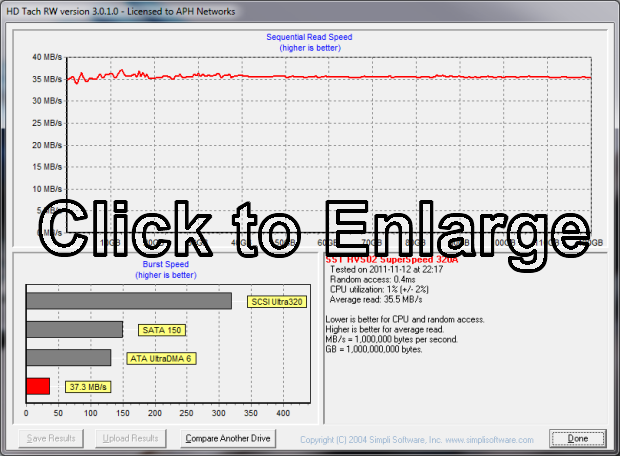Click the red read-speed line in graph
The height and width of the screenshot is (456, 620).
tap(400, 77)
